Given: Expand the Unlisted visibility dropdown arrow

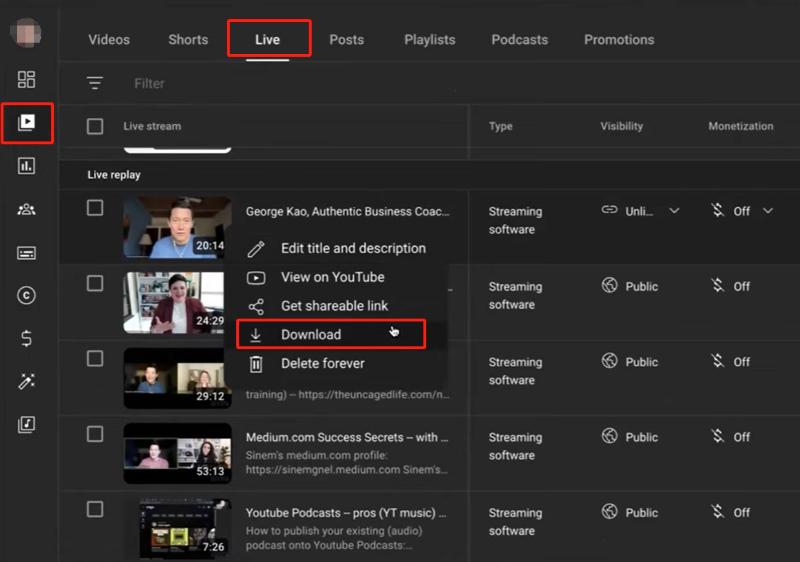Looking at the screenshot, I should pyautogui.click(x=674, y=211).
